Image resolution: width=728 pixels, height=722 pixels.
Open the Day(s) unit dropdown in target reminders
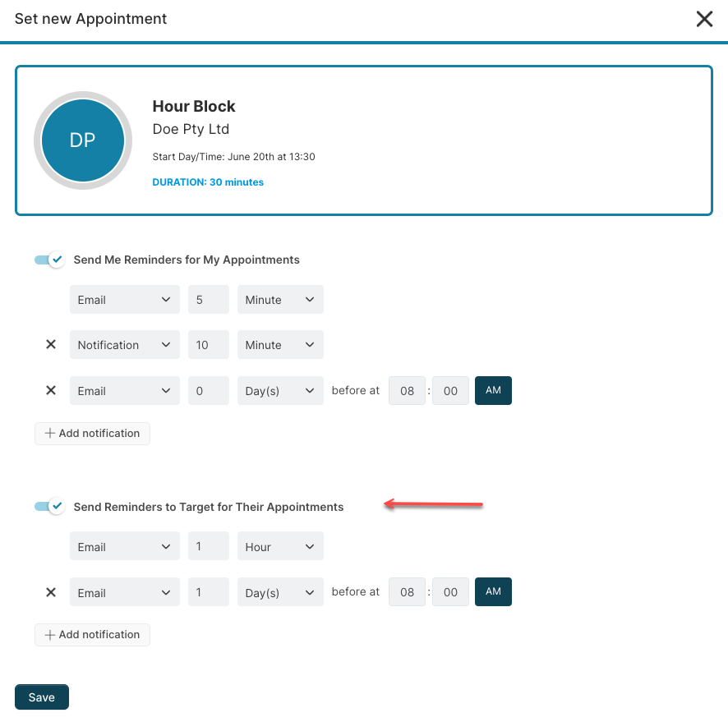pos(280,591)
